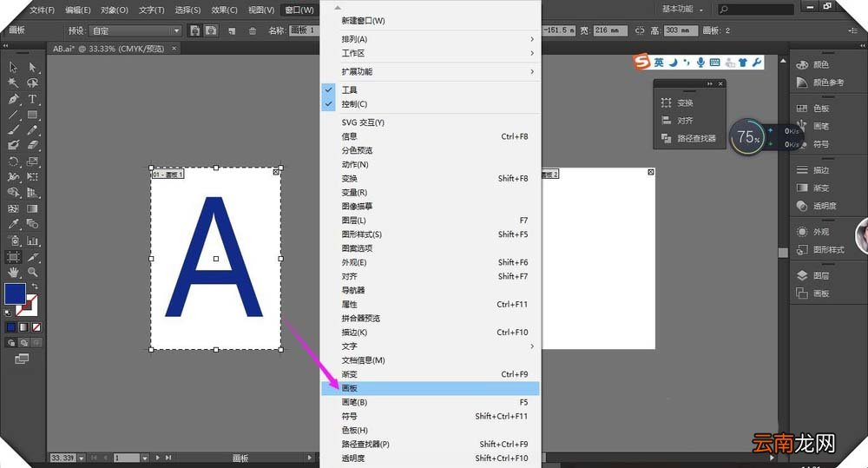868x468 pixels.
Task: Select the Scale tool
Action: pyautogui.click(x=33, y=161)
